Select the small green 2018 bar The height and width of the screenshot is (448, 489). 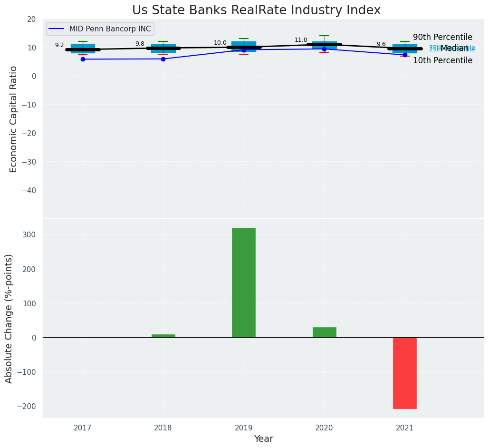tap(163, 336)
